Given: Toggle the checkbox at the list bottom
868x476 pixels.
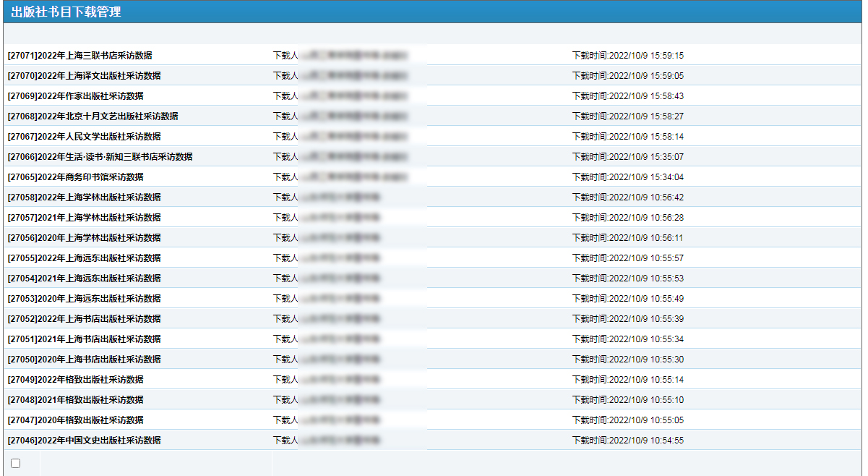Looking at the screenshot, I should coord(15,463).
